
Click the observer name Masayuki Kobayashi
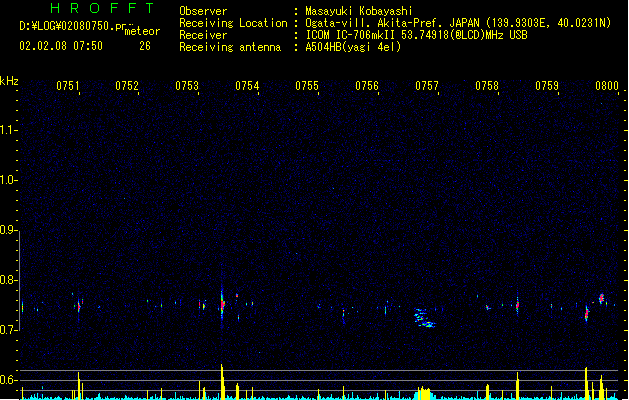coord(359,11)
